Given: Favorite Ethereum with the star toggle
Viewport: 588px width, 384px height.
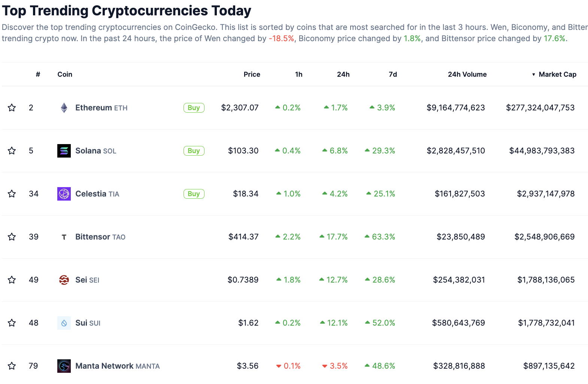Looking at the screenshot, I should click(x=12, y=108).
